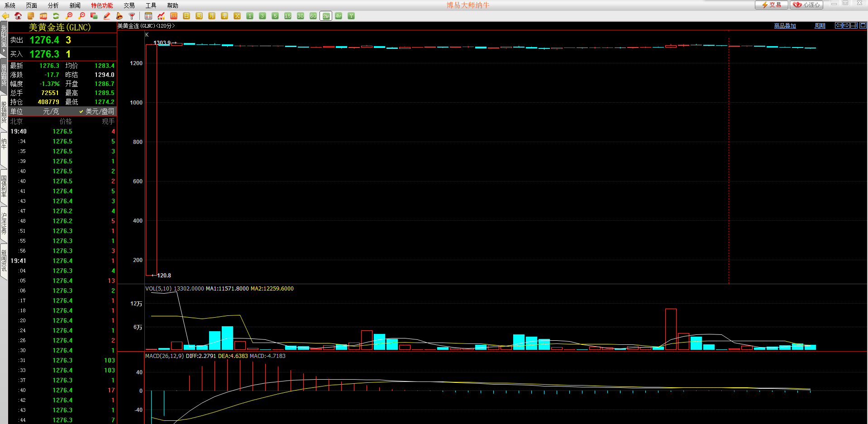Click the home icon in the toolbar
This screenshot has height=424, width=868.
(x=18, y=16)
